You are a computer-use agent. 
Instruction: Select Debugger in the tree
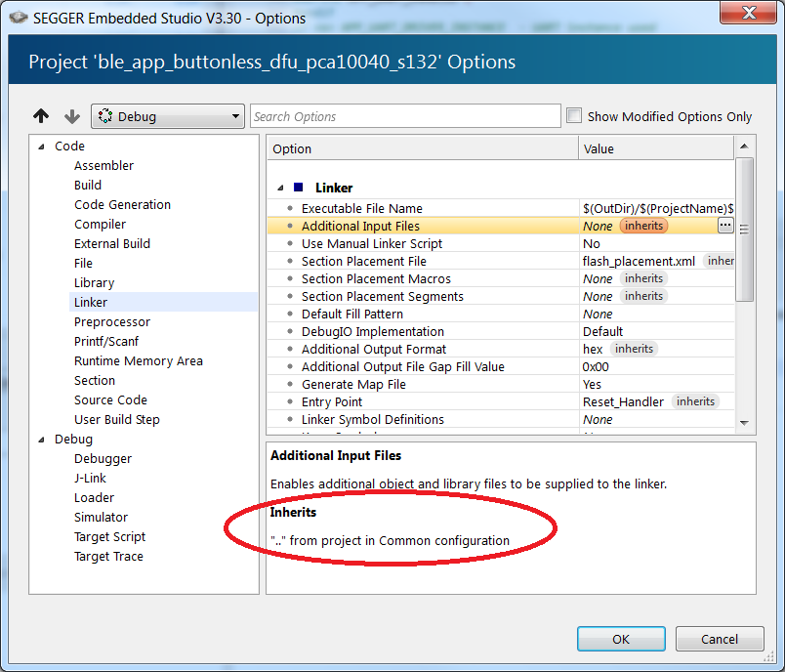tap(103, 459)
